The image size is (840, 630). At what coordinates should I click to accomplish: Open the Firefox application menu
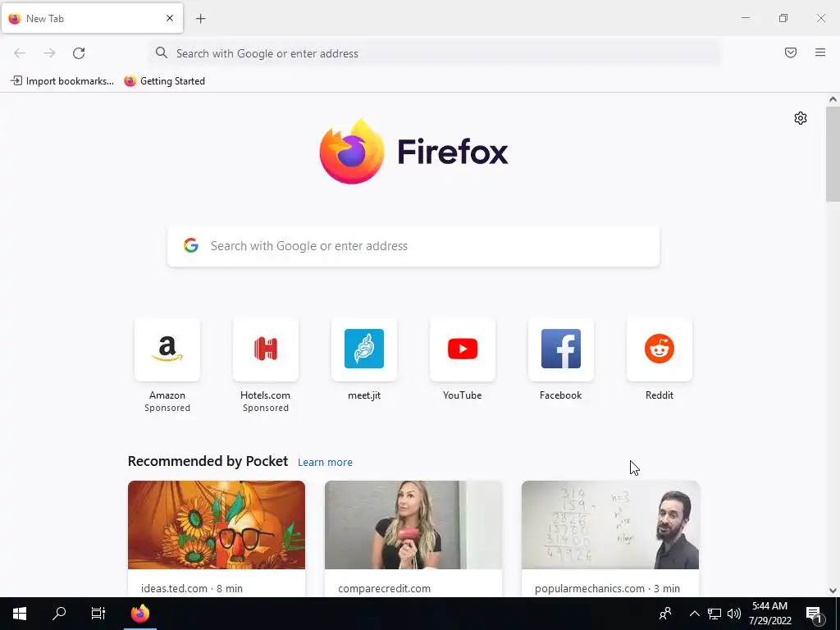coord(820,52)
